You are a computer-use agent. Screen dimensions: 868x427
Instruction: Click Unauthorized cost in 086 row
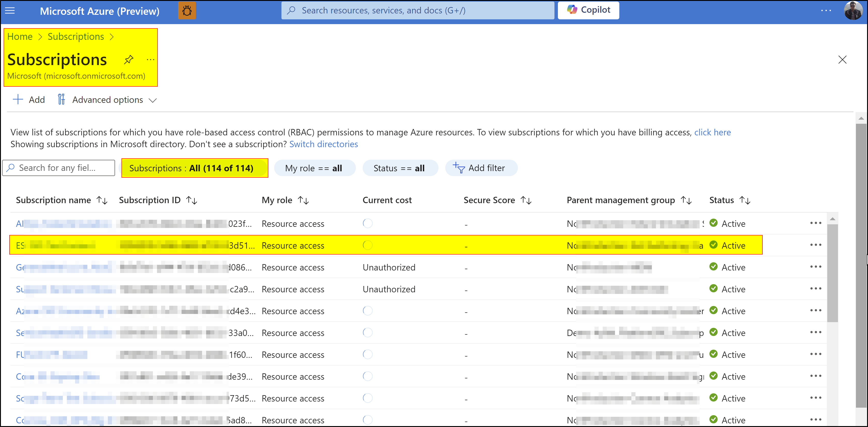(389, 267)
